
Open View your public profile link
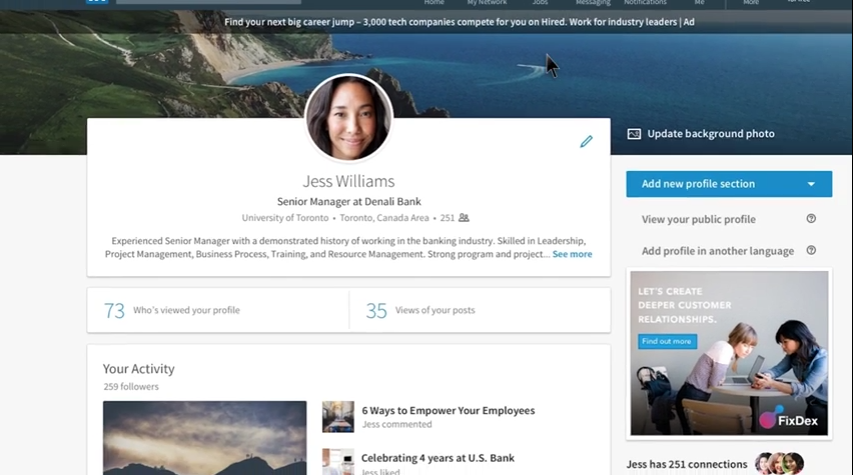[x=698, y=219]
